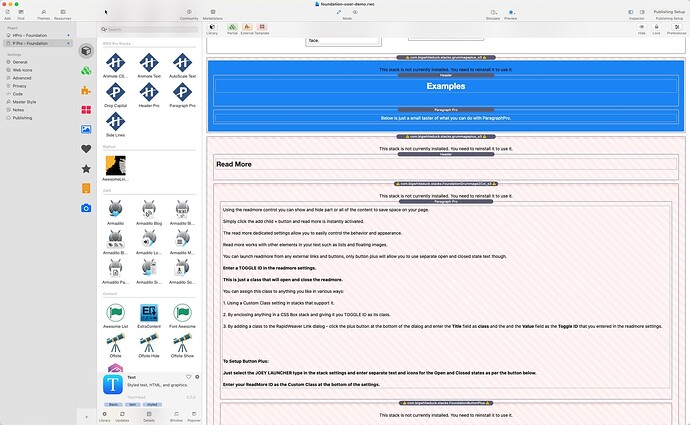Open the Community button

tap(189, 12)
